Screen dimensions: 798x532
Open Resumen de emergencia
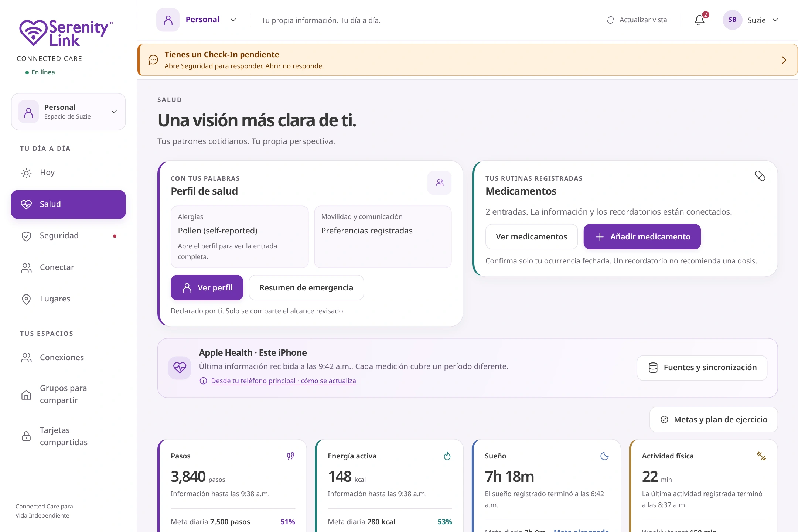coord(306,288)
